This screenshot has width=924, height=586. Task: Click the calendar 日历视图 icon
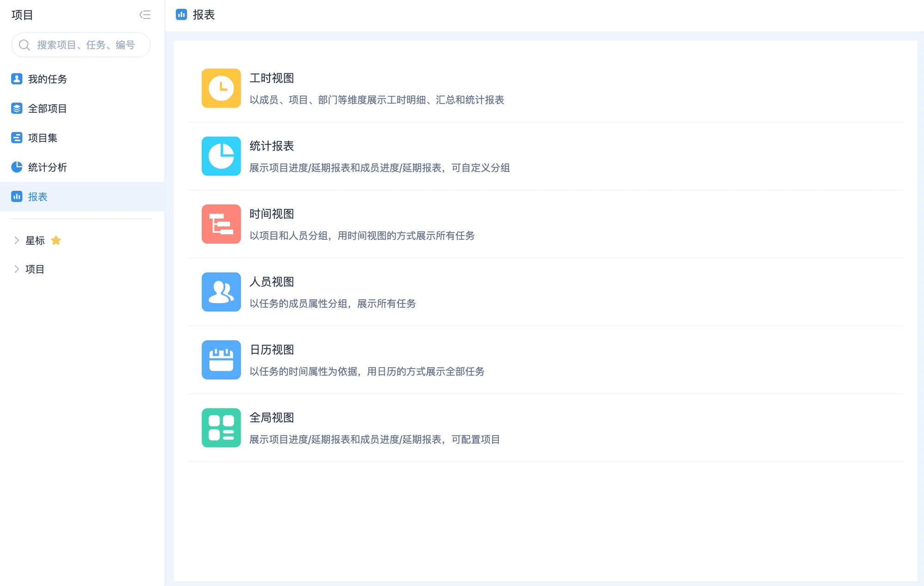[221, 360]
